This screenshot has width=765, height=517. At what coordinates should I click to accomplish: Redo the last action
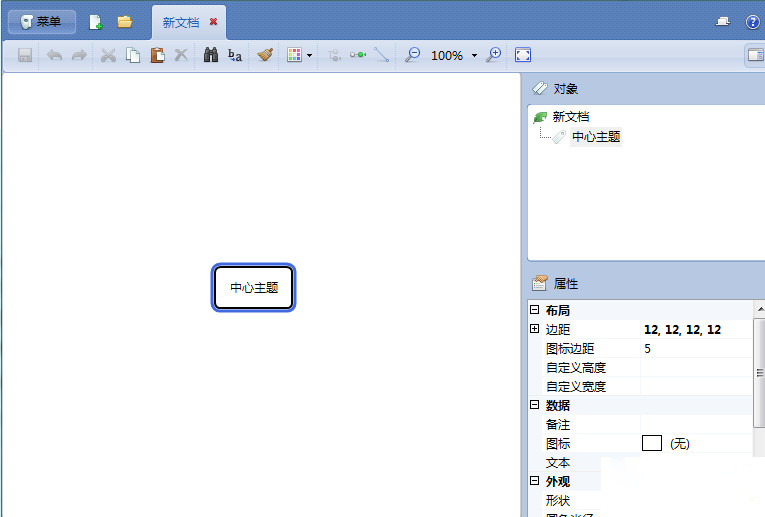pyautogui.click(x=79, y=55)
